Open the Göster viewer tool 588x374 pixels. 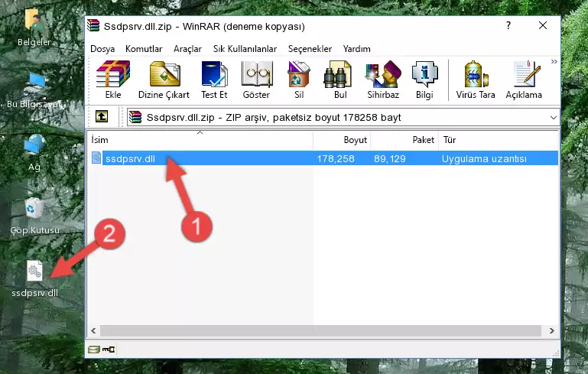pos(256,80)
